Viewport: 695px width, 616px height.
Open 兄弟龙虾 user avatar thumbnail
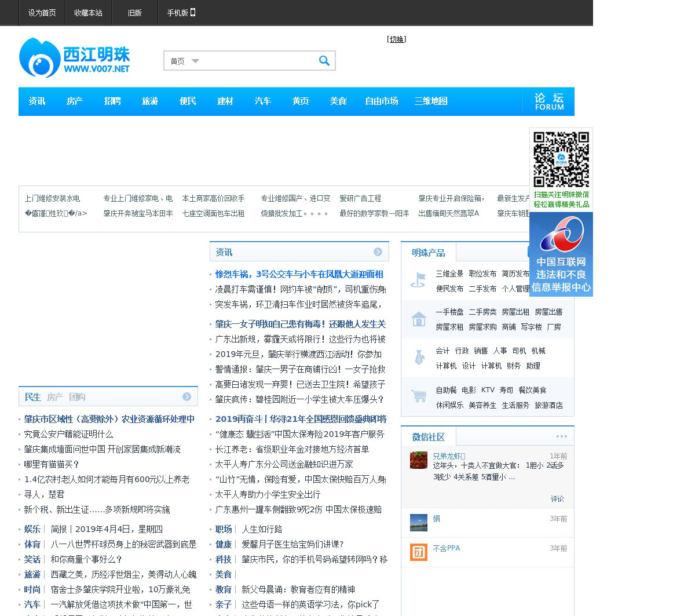coord(418,460)
